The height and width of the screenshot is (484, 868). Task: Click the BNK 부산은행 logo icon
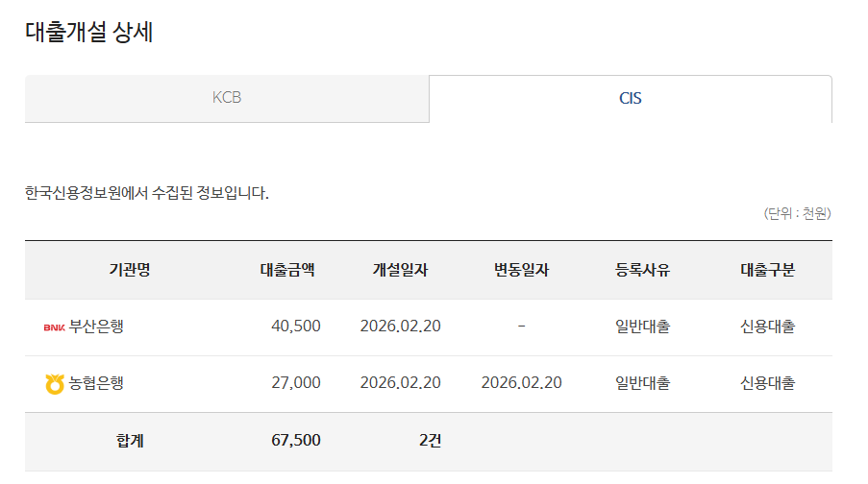pos(54,327)
